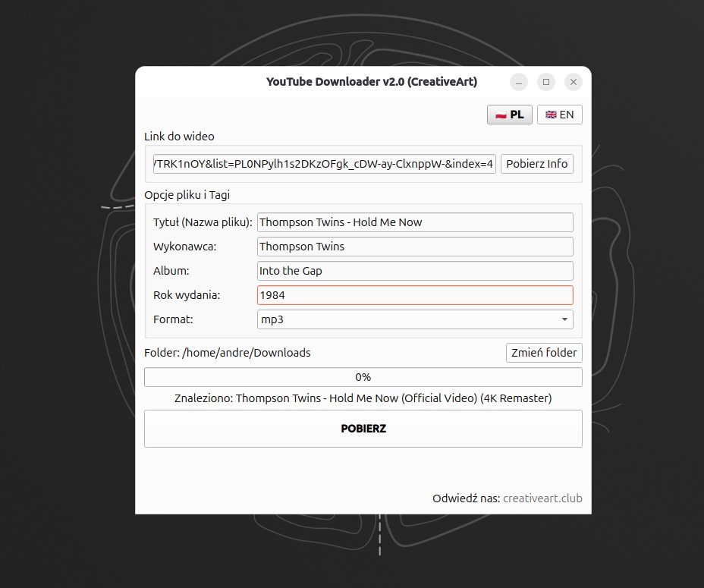Image resolution: width=704 pixels, height=588 pixels.
Task: Maximize the YouTube Downloader window
Action: [x=546, y=82]
